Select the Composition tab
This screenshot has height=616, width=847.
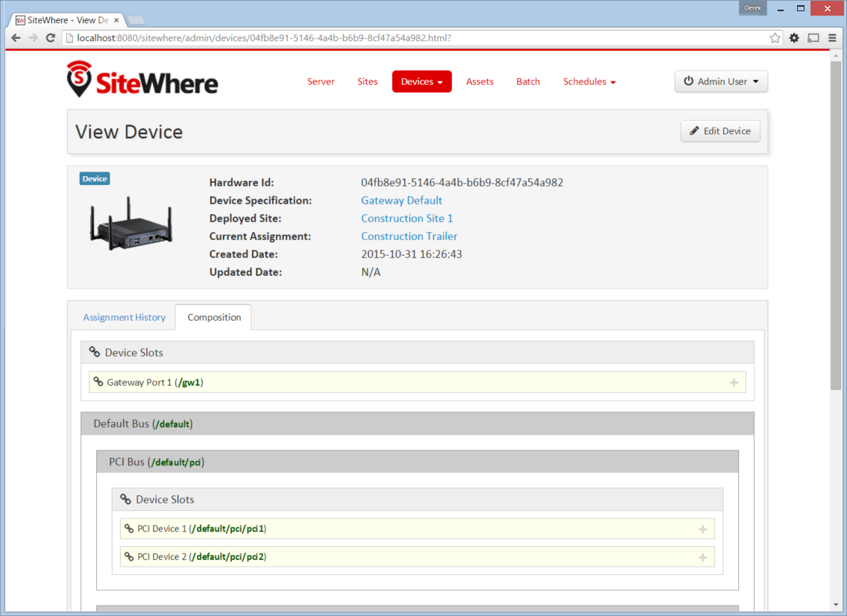pos(214,317)
